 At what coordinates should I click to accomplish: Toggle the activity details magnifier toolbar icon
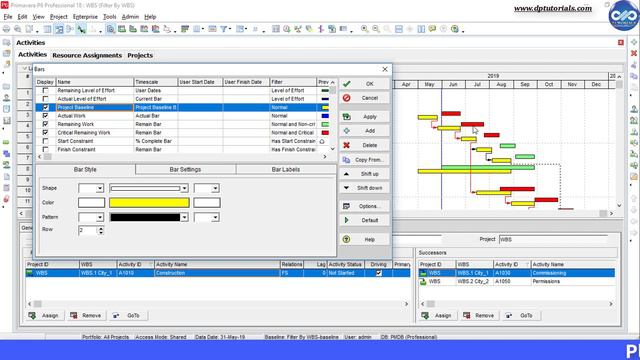coord(111,29)
